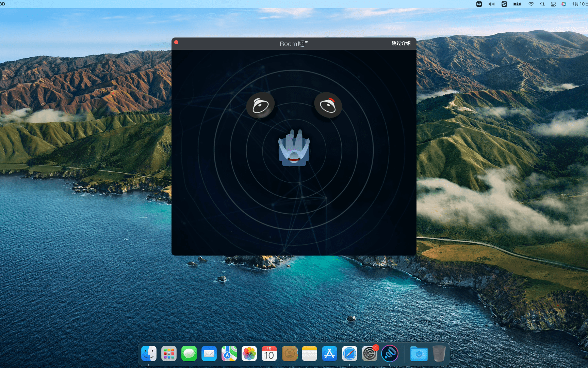
Task: Open Boom 3D from the Dock
Action: [x=390, y=354]
